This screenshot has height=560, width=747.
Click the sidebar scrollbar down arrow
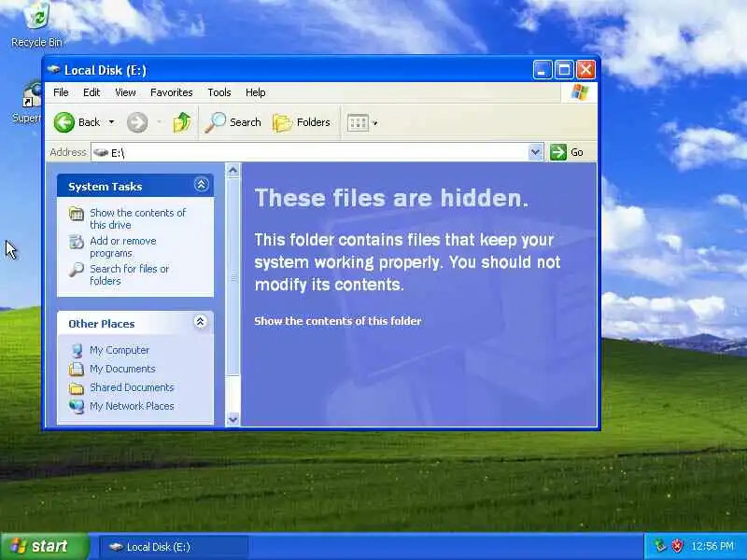click(x=233, y=419)
